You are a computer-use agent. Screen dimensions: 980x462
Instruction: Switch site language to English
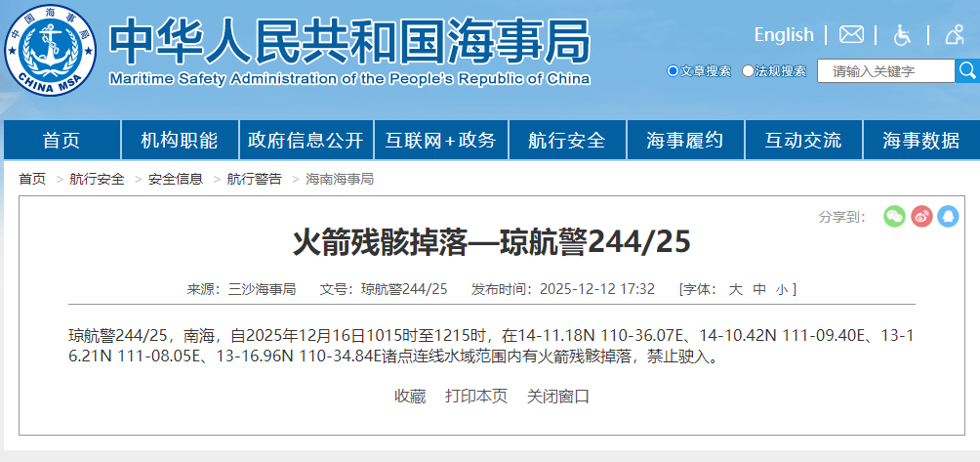pos(783,35)
